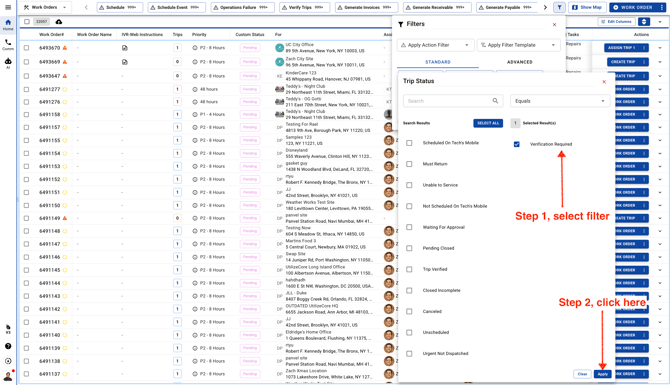Image resolution: width=670 pixels, height=385 pixels.
Task: Click the status circle beside 6491277
Action: [x=65, y=89]
